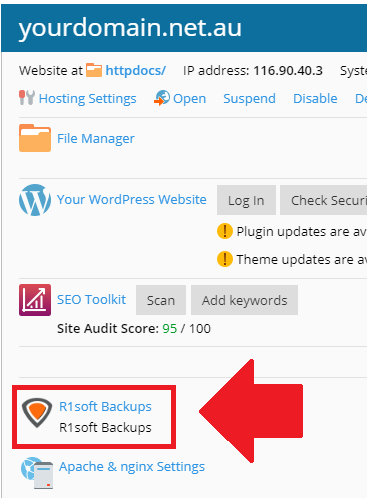The width and height of the screenshot is (367, 498).
Task: Open the Hosting Settings link
Action: coord(87,99)
